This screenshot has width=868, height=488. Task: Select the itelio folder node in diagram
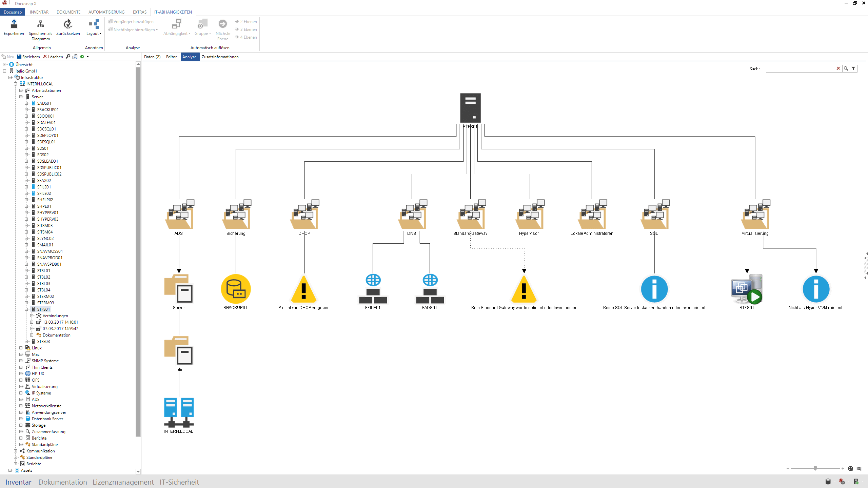[x=179, y=350]
